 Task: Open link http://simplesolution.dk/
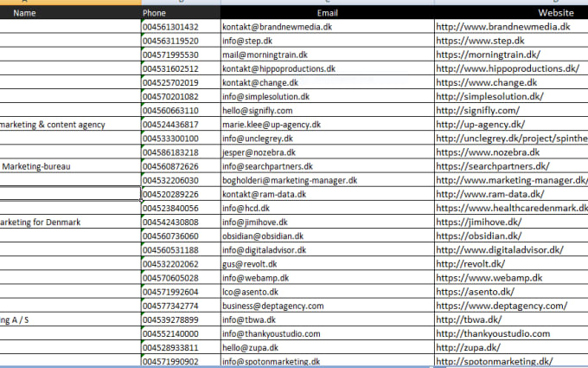(489, 96)
